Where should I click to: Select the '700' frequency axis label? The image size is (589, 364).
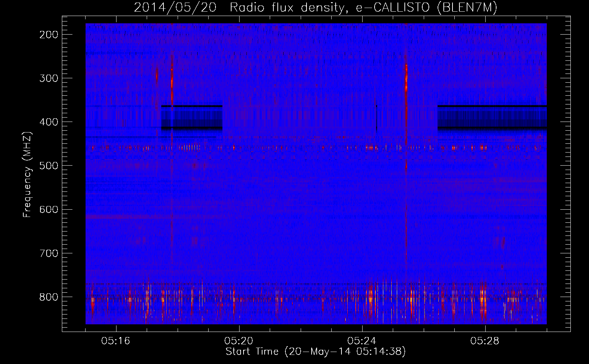point(48,253)
